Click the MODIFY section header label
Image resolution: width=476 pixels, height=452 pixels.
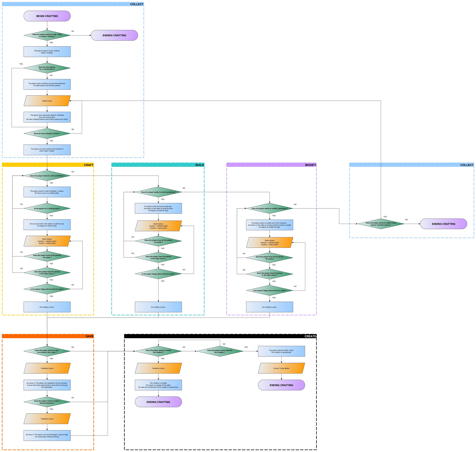pos(310,165)
